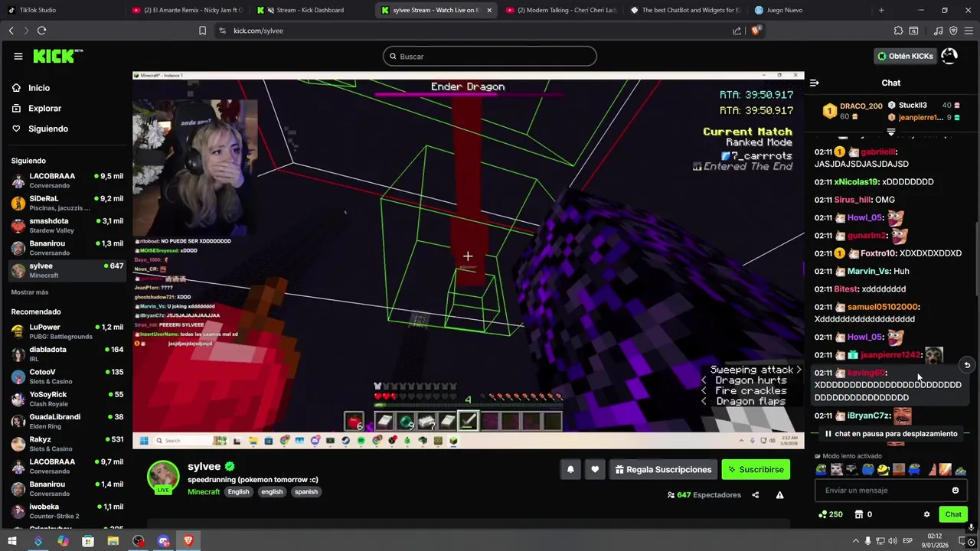Open chat settings gear icon

[x=926, y=514]
